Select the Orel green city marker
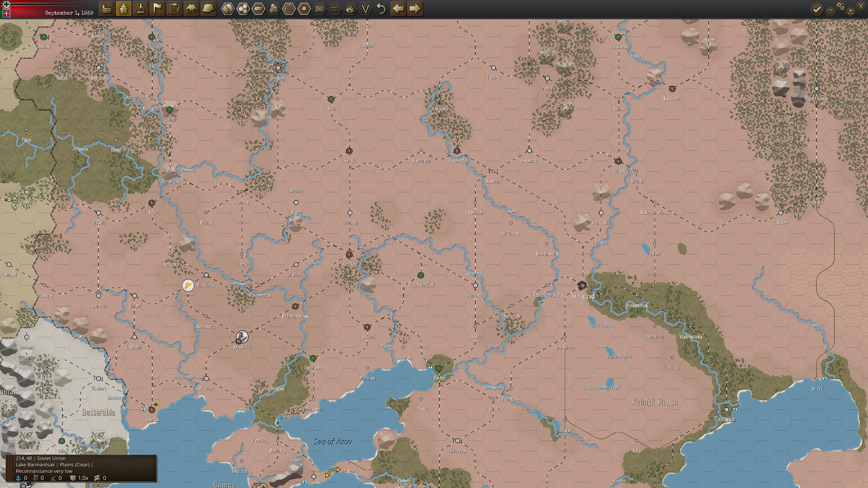 (331, 99)
